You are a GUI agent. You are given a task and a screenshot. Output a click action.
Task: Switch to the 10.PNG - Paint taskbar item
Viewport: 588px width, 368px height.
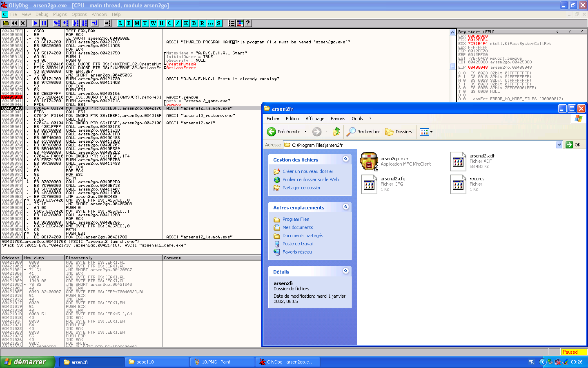point(222,362)
